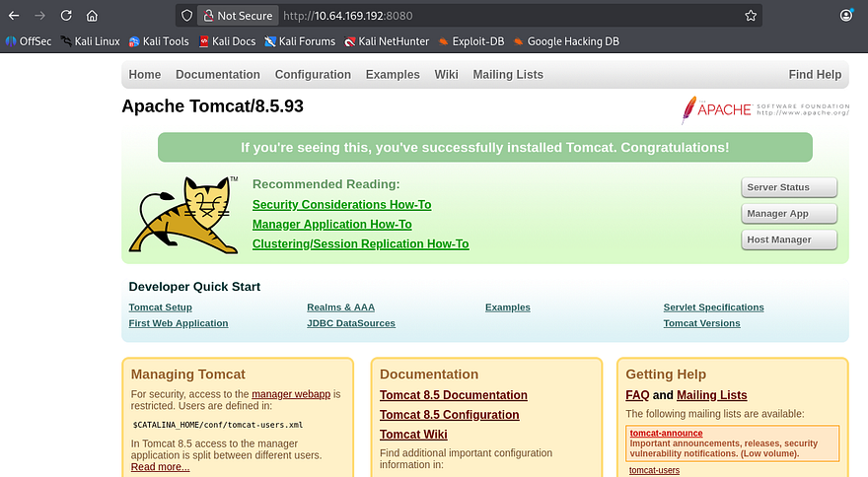Go to browser home icon

coord(92,16)
